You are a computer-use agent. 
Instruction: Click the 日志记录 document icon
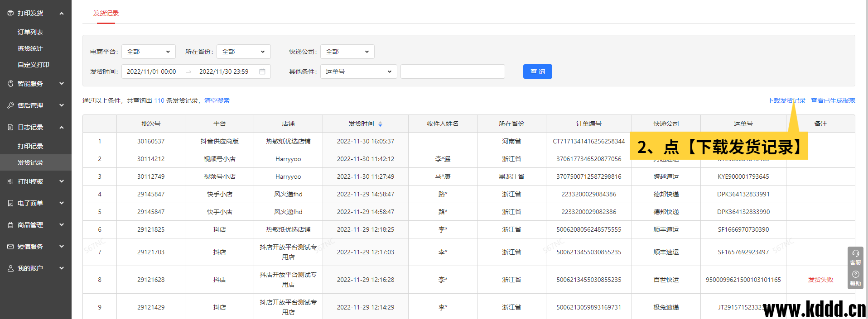click(x=10, y=127)
